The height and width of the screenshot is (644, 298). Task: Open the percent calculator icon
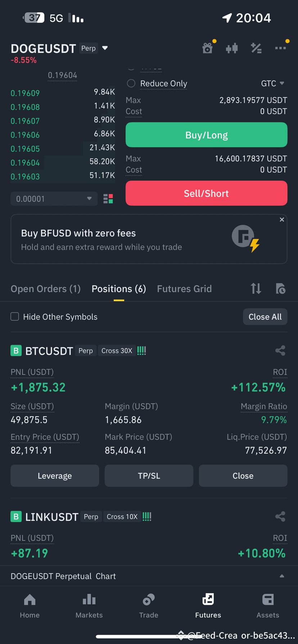click(256, 48)
